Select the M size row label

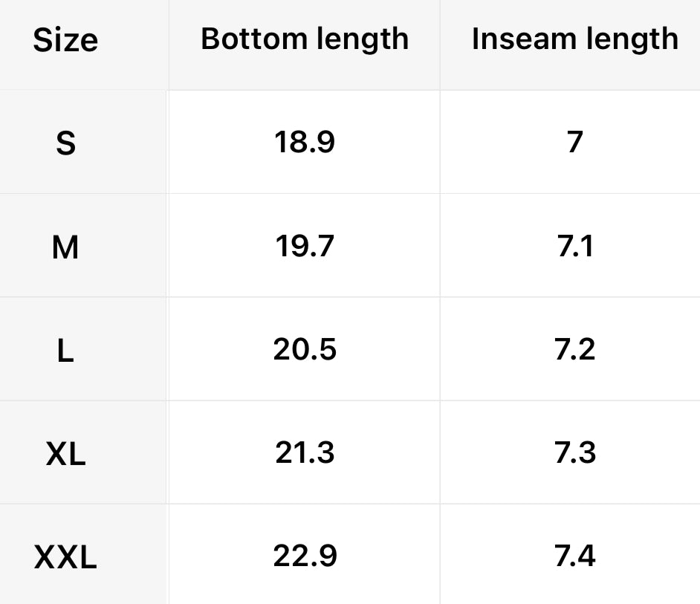pyautogui.click(x=65, y=247)
